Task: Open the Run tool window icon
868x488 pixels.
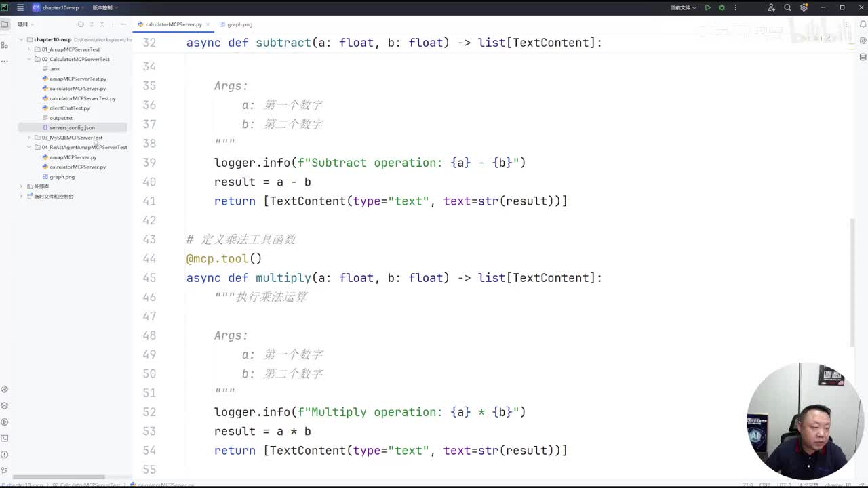Action: [x=5, y=422]
